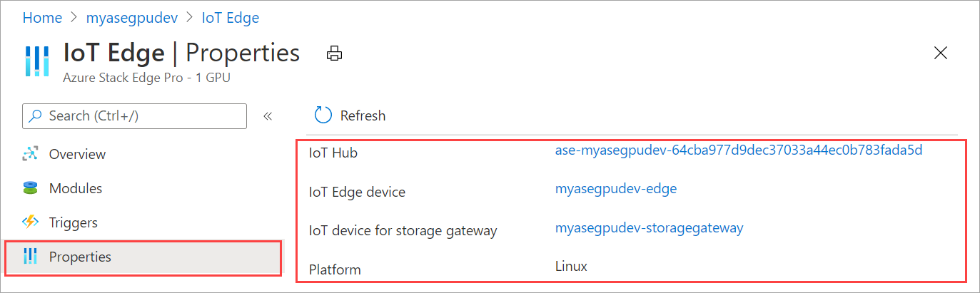The image size is (980, 293).
Task: Click the IoT Edge service icon in header
Action: click(x=36, y=61)
